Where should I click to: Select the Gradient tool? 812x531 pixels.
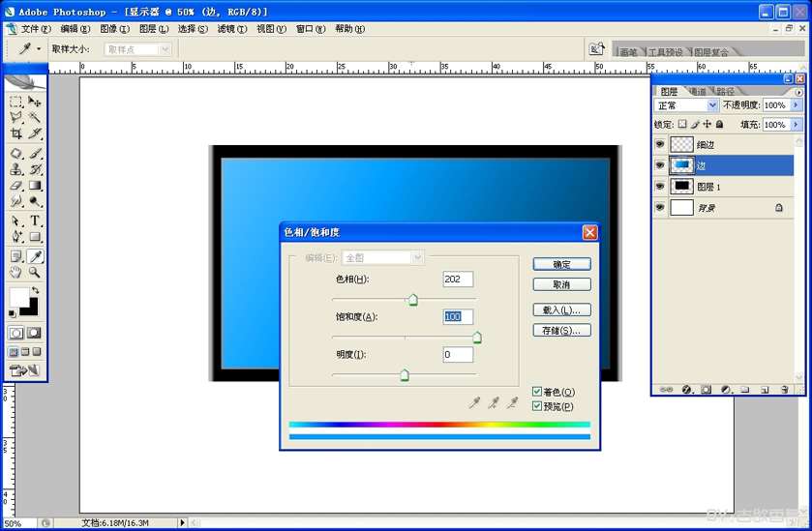pos(35,186)
